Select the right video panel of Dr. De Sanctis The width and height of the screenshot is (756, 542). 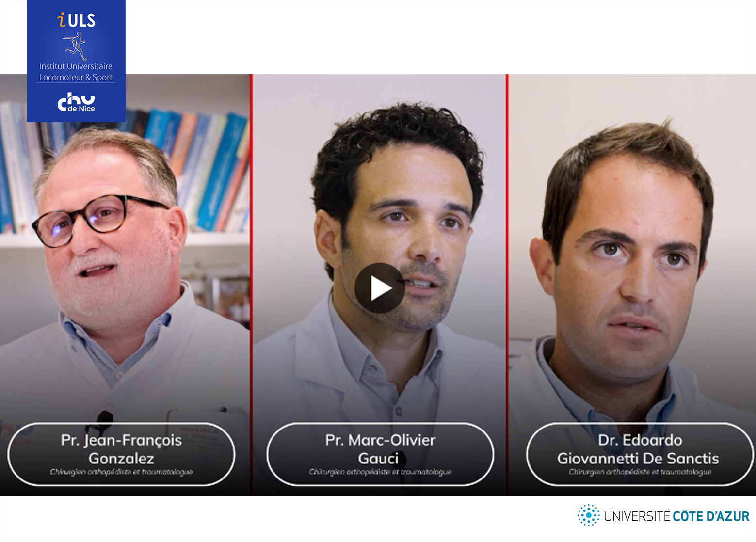point(632,285)
